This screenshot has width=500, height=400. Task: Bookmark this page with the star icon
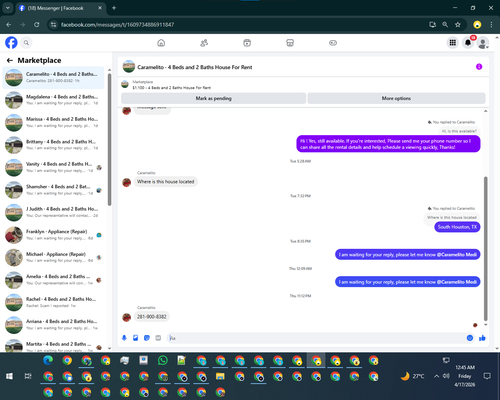click(x=458, y=25)
